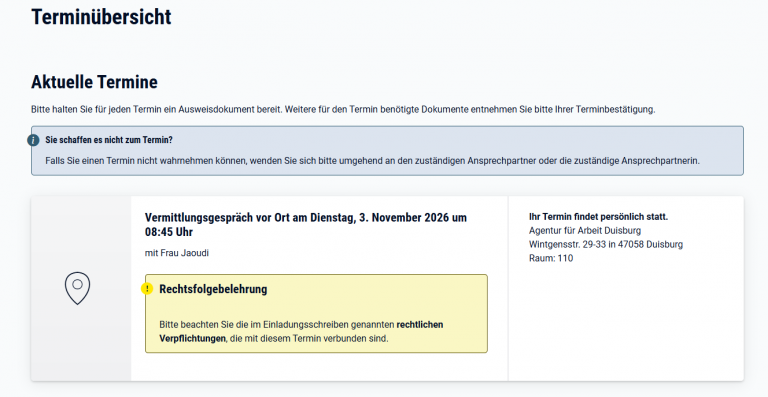The width and height of the screenshot is (768, 397).
Task: Click the 'Falls Sie einen Termin nicht wahrnehmen' sentence
Action: point(372,161)
